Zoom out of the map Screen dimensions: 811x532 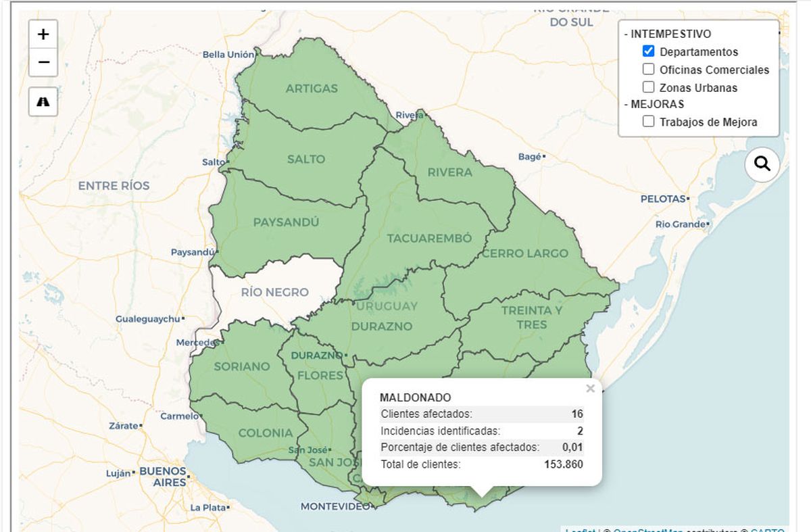(x=43, y=62)
